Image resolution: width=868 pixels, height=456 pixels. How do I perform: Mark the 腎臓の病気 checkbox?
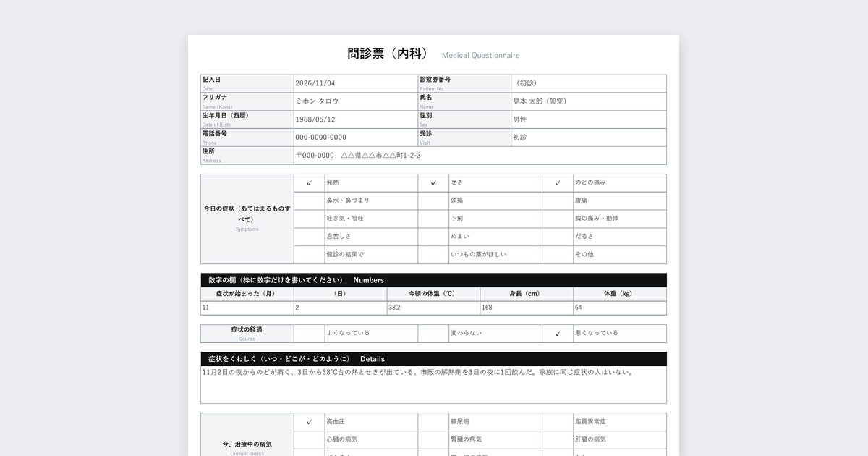click(433, 440)
